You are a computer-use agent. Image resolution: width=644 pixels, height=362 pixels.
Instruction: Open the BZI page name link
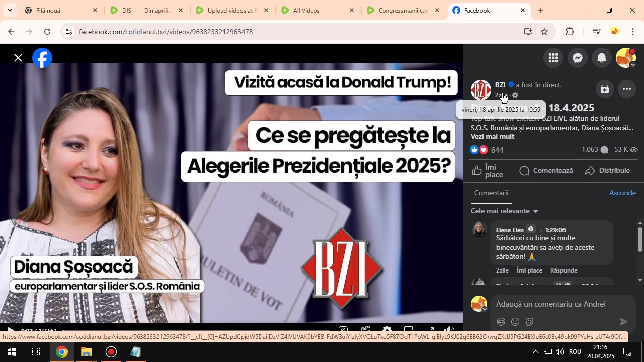click(x=500, y=85)
